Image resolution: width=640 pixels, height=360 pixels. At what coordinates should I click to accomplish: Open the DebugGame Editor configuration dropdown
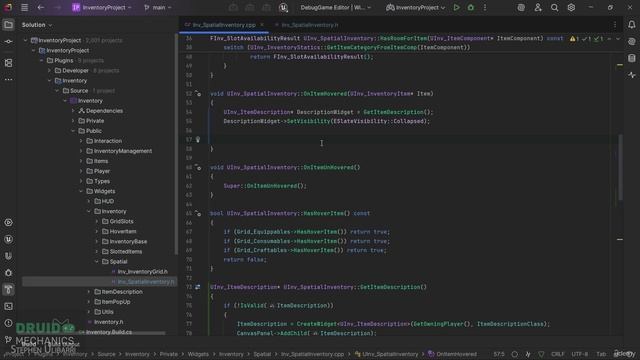click(336, 7)
